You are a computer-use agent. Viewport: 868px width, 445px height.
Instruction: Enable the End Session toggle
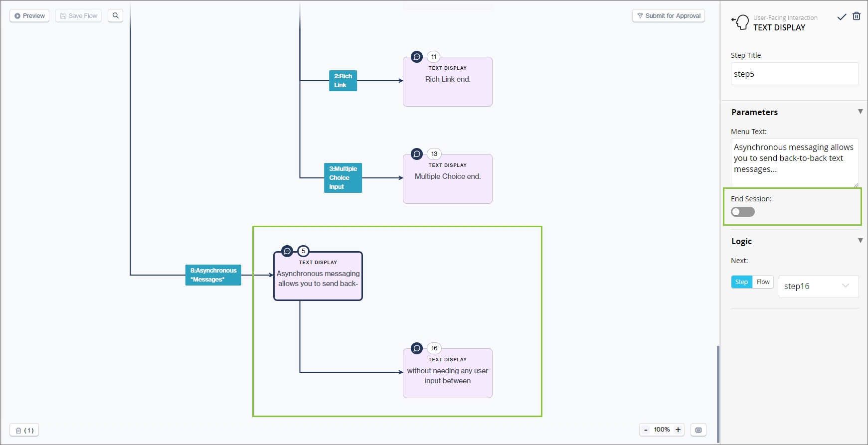click(x=742, y=212)
